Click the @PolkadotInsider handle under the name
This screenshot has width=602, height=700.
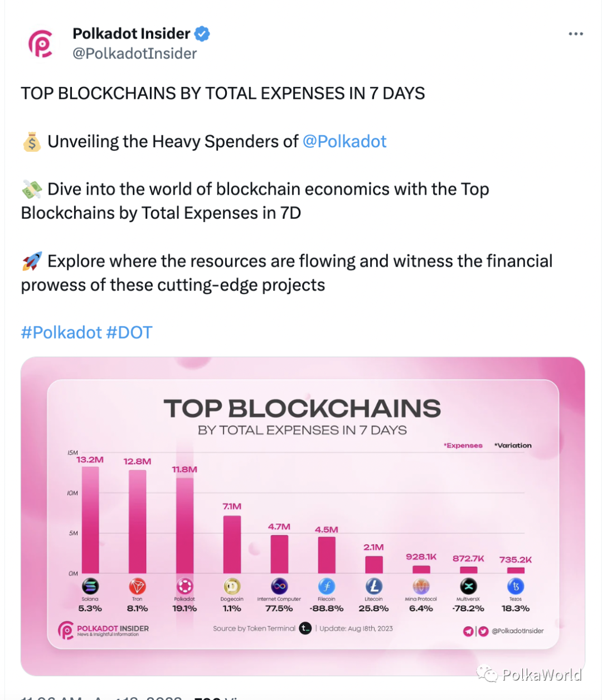[x=134, y=54]
